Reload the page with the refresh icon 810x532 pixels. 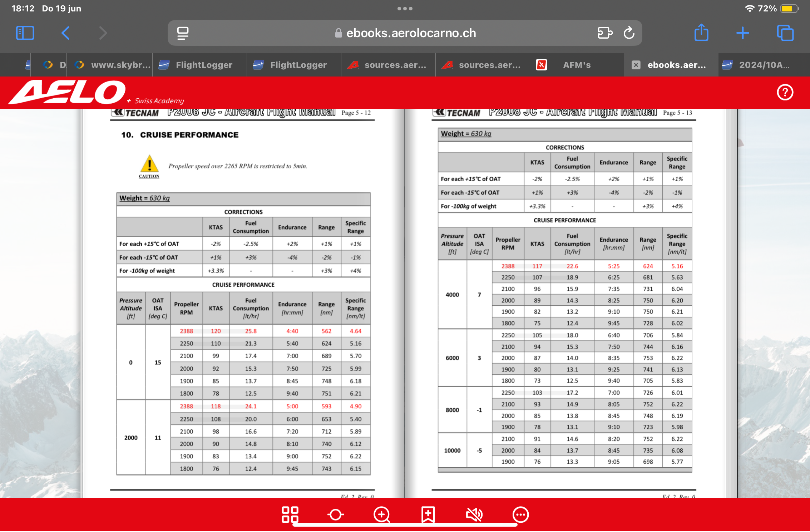coord(629,33)
